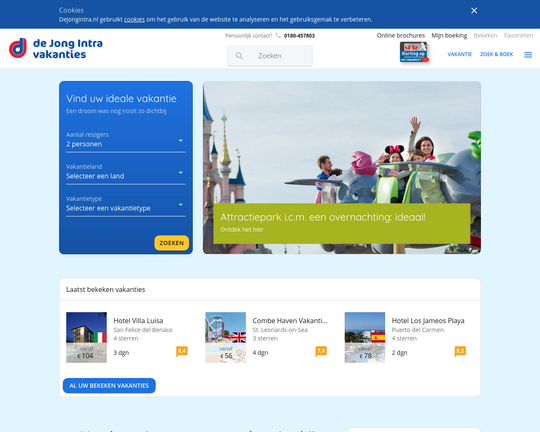Screen dimensions: 540x432
Task: Open the Bekeken link in header
Action: tap(485, 35)
